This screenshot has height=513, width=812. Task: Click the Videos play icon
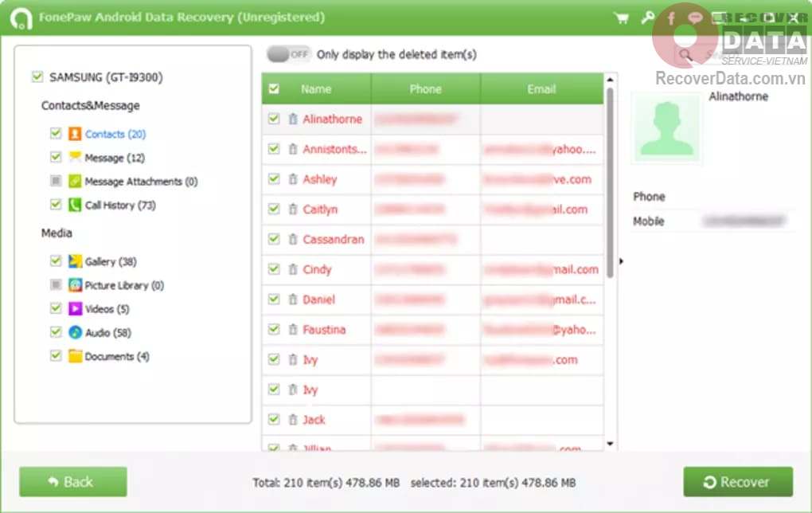[75, 309]
